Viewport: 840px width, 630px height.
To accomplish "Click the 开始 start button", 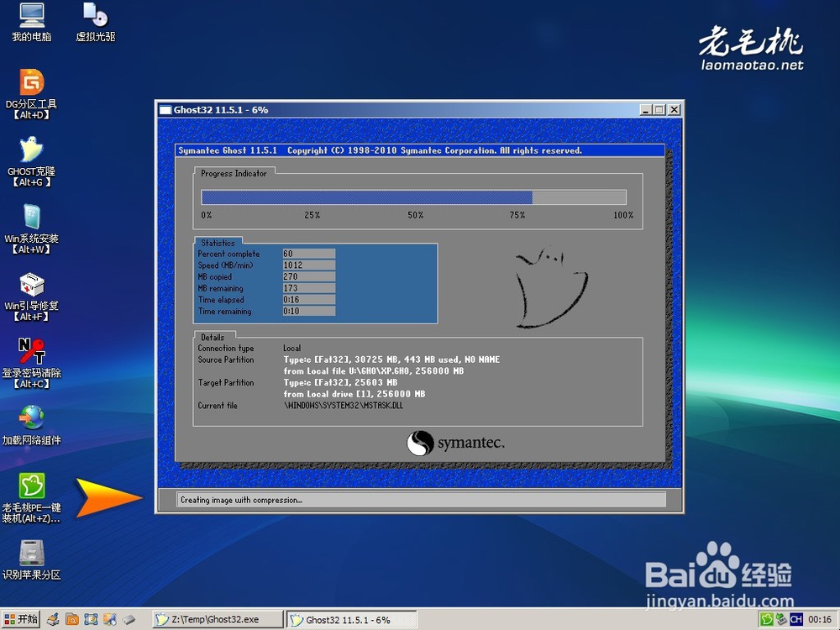I will (x=21, y=619).
